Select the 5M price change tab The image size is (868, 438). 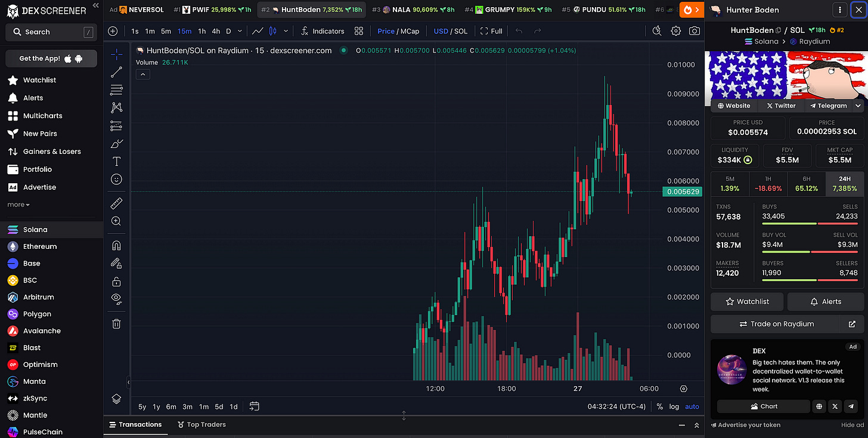click(730, 184)
